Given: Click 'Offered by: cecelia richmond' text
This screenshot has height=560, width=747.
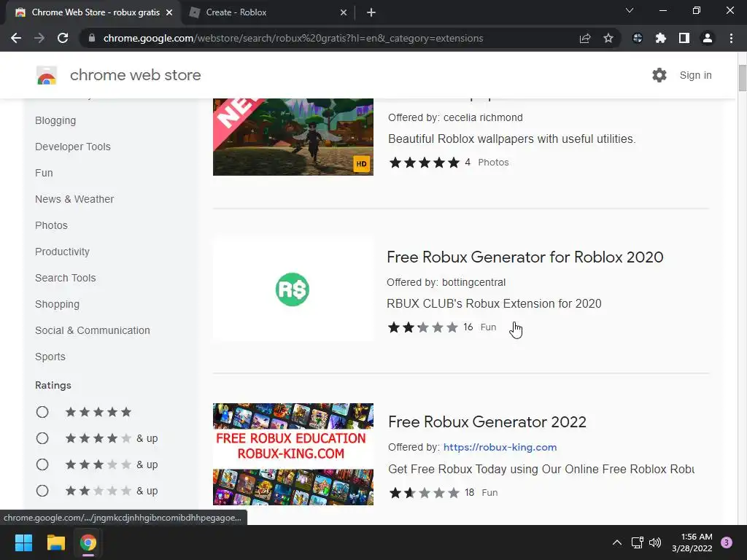Looking at the screenshot, I should click(455, 117).
